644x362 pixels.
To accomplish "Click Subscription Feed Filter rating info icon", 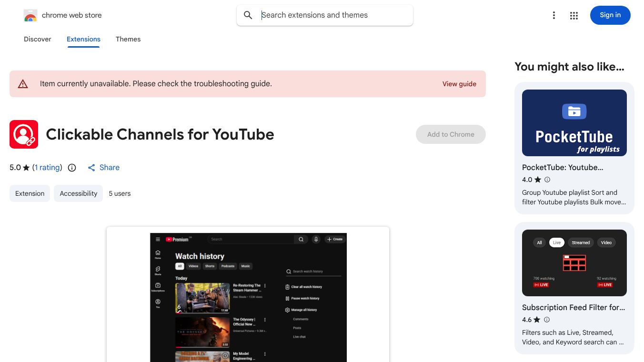I will (547, 320).
